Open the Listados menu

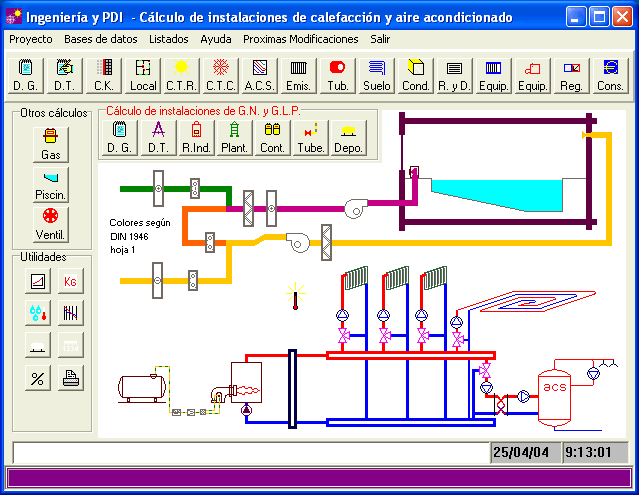coord(168,39)
